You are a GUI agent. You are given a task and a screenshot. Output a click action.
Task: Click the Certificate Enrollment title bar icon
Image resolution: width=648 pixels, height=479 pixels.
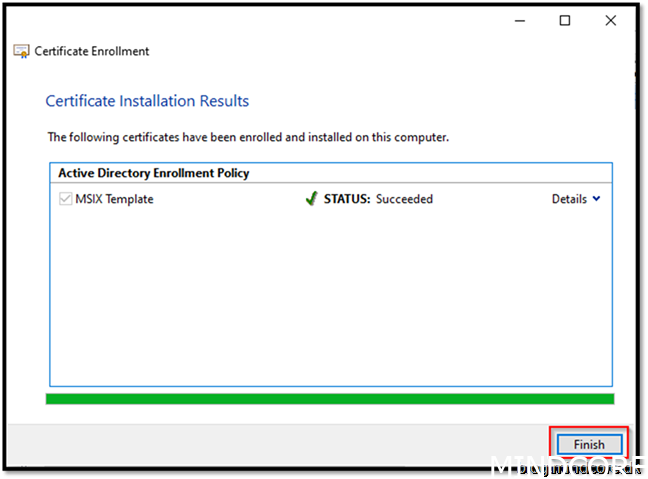pyautogui.click(x=21, y=51)
